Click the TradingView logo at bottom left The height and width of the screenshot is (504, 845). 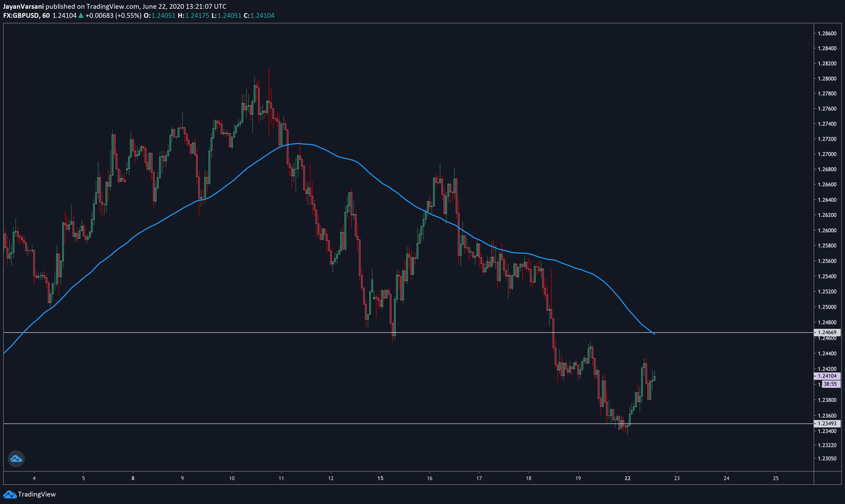click(29, 494)
